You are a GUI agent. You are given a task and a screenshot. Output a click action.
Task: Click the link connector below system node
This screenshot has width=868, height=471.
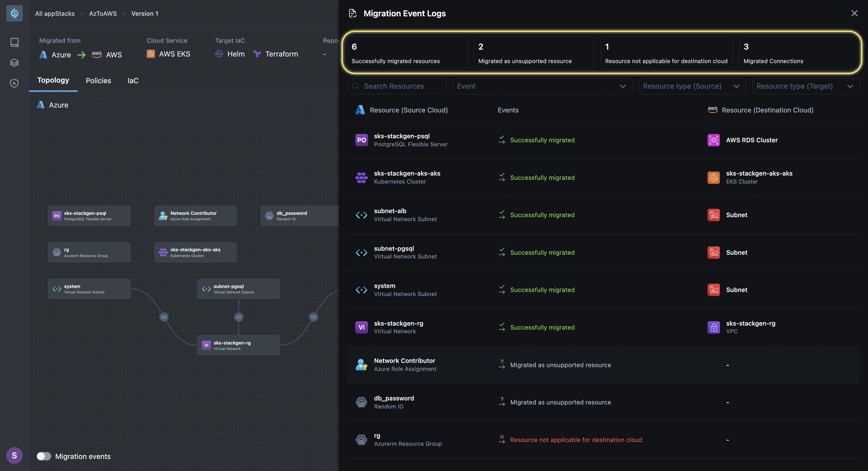[164, 317]
